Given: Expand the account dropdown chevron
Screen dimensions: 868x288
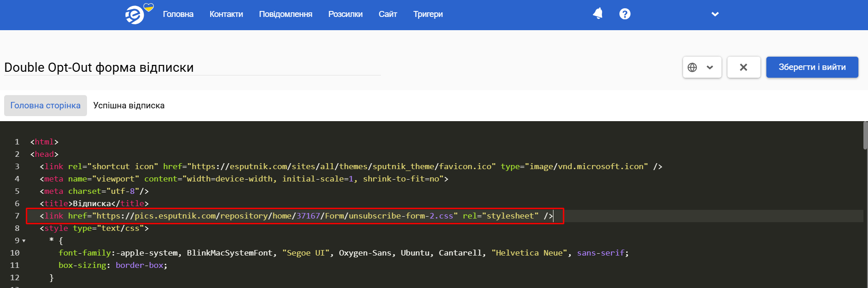Looking at the screenshot, I should click(x=715, y=14).
